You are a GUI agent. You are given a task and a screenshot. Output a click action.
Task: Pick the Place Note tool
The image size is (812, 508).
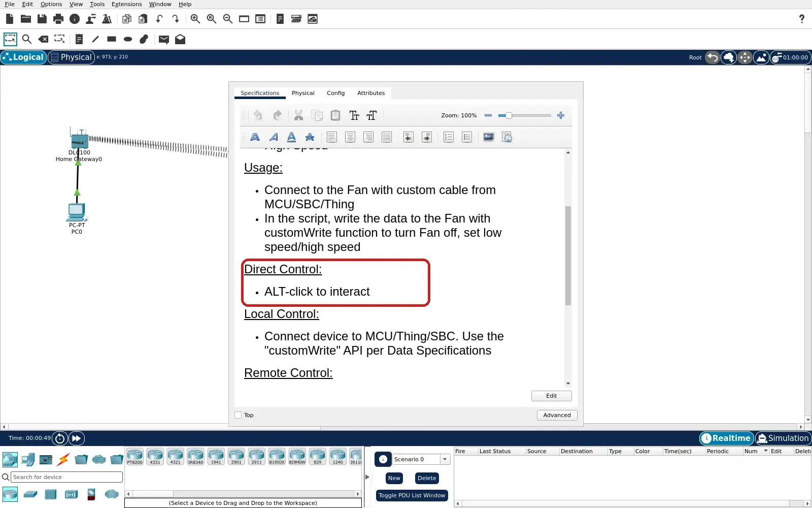pyautogui.click(x=79, y=39)
